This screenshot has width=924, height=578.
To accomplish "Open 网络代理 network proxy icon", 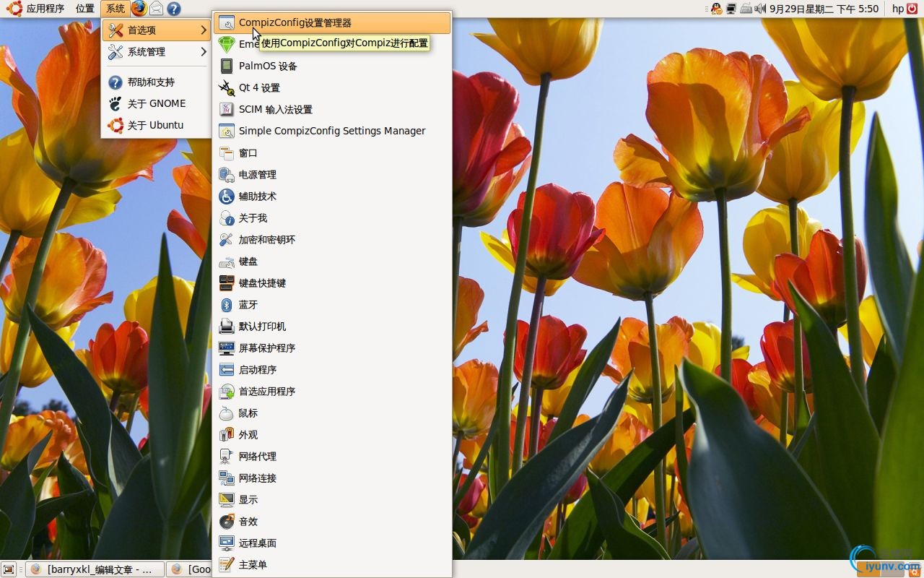I will coord(227,457).
